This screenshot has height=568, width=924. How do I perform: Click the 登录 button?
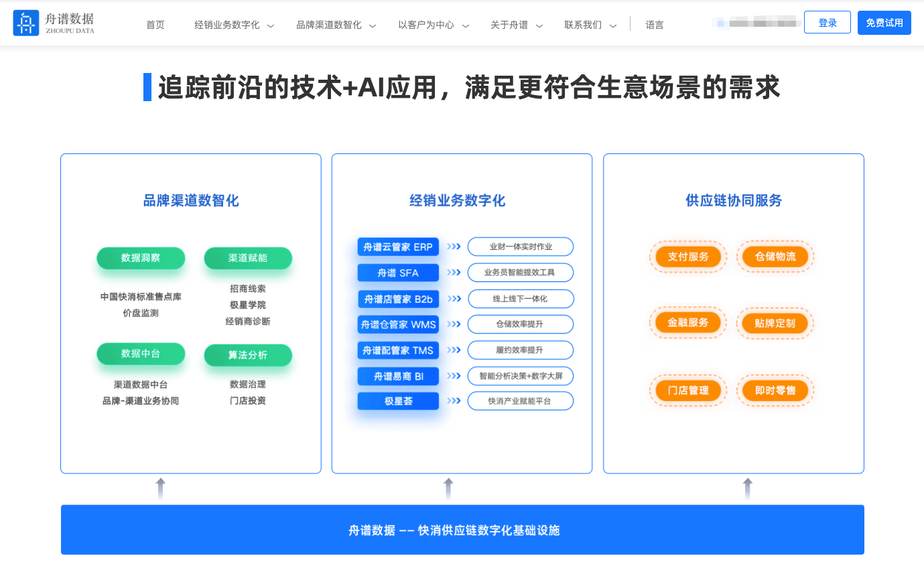(x=828, y=23)
